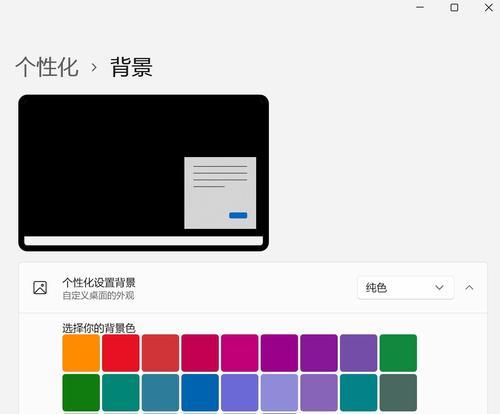Image resolution: width=500 pixels, height=414 pixels.
Task: Open the 纯色 background type dropdown
Action: [405, 288]
